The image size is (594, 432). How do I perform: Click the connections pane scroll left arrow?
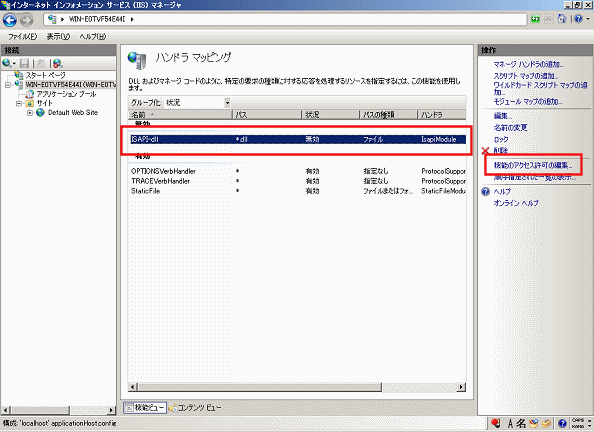tap(5, 410)
